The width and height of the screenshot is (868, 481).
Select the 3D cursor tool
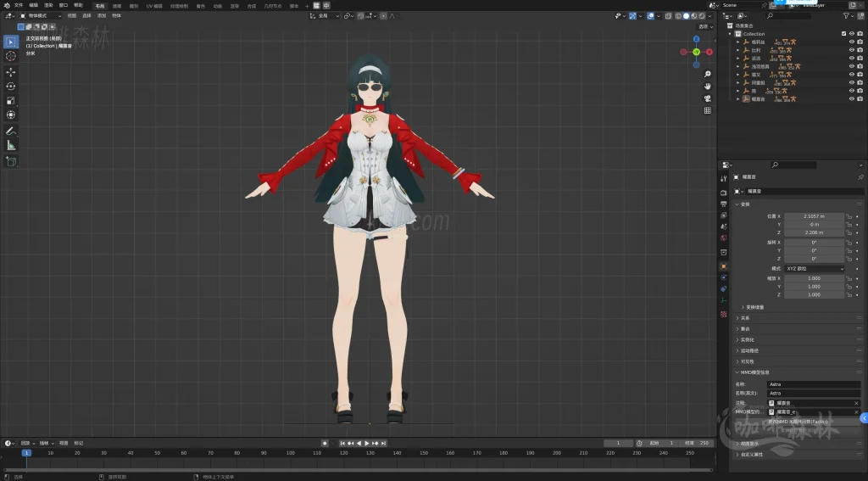[x=10, y=56]
